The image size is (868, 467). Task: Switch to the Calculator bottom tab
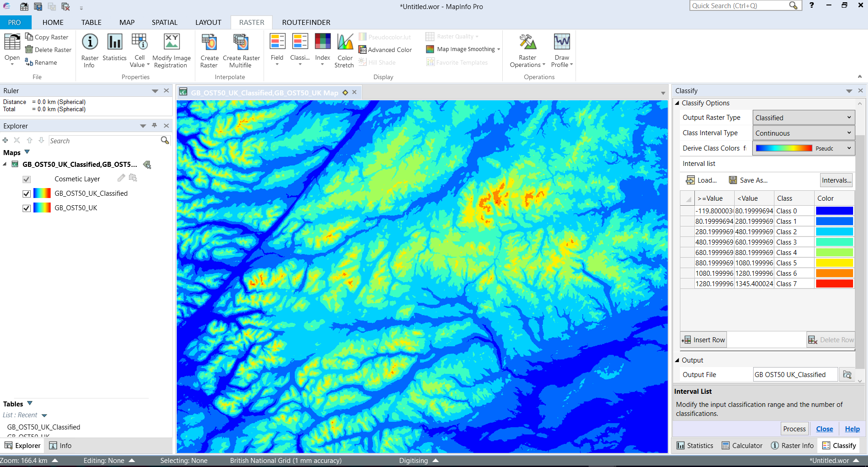(x=742, y=446)
